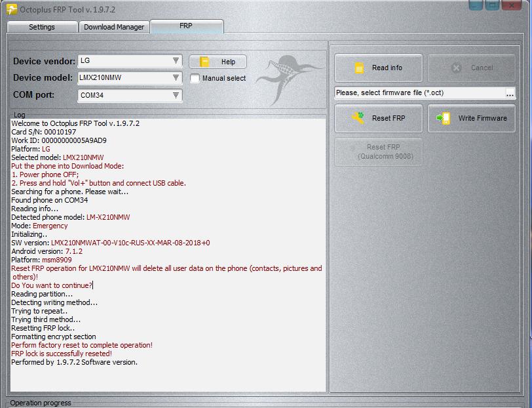
Task: Close the Octoplus FRP Tool window
Action: (511, 5)
